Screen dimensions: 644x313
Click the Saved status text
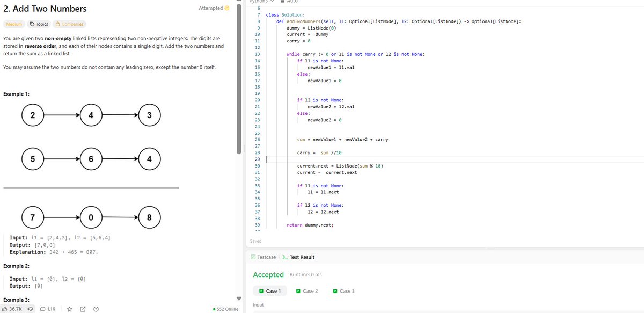tap(256, 241)
